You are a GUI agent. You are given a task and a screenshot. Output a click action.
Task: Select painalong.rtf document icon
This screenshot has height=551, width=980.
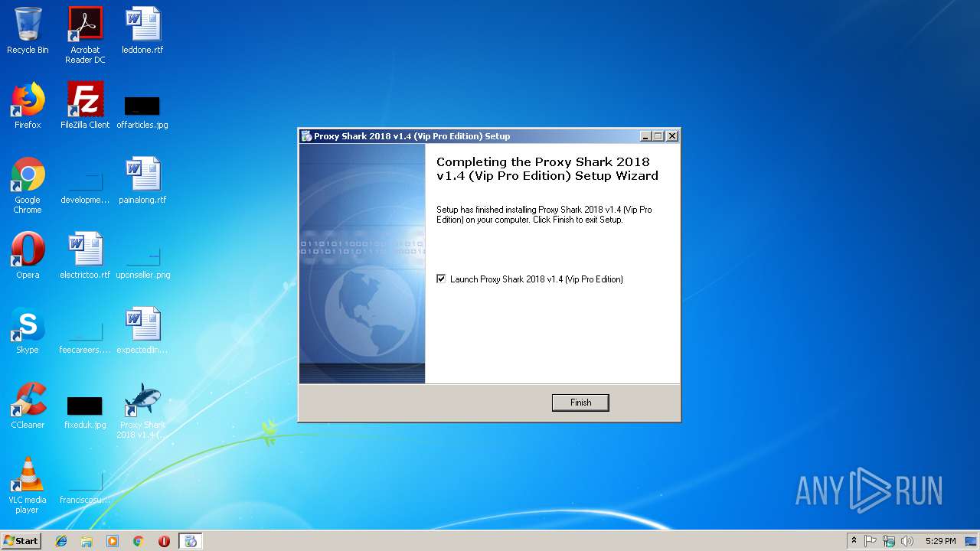(x=142, y=181)
